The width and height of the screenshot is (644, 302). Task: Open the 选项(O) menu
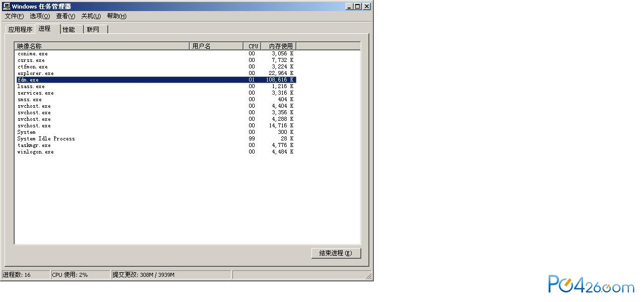40,16
